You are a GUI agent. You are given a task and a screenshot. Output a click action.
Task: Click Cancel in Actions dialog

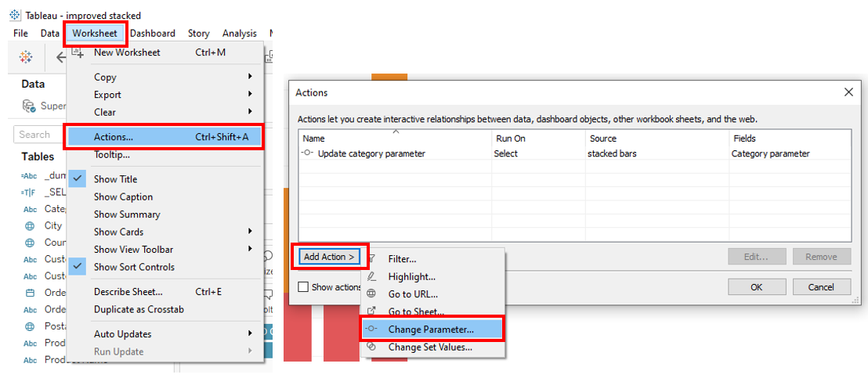tap(822, 286)
